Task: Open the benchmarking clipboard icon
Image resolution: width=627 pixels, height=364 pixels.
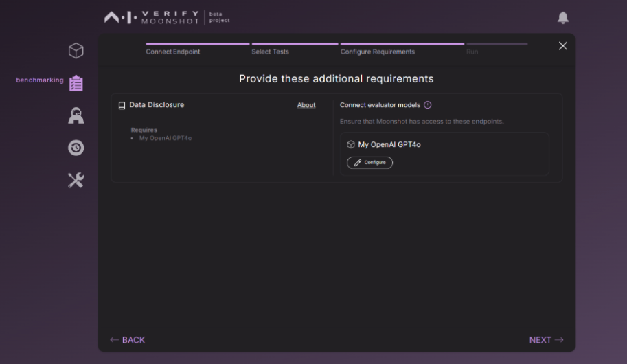Action: [x=76, y=83]
